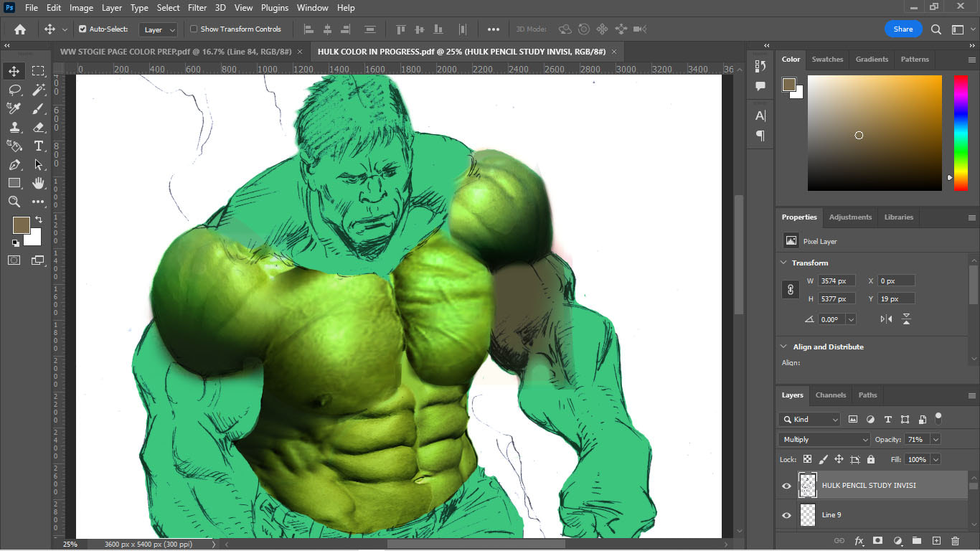
Task: Select the Path Selection tool
Action: pyautogui.click(x=39, y=164)
